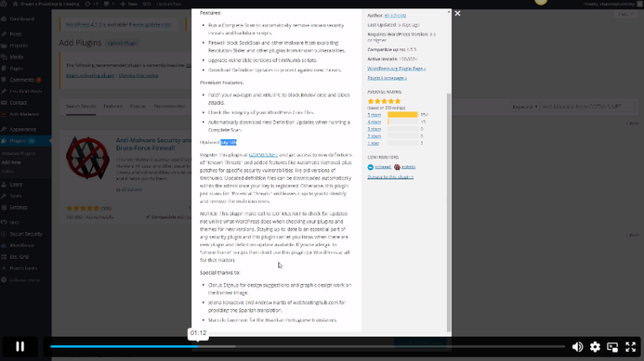
Task: Open Comments in WordPress sidebar
Action: pyautogui.click(x=22, y=80)
